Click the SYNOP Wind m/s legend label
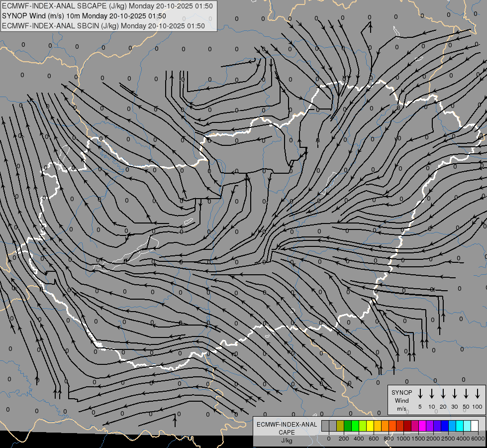 tap(401, 400)
